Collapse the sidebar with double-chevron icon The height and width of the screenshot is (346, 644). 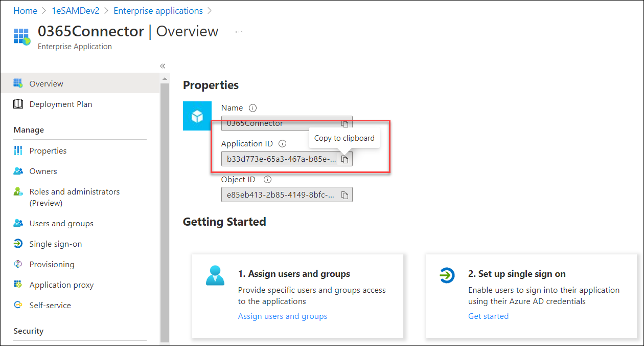[x=163, y=66]
